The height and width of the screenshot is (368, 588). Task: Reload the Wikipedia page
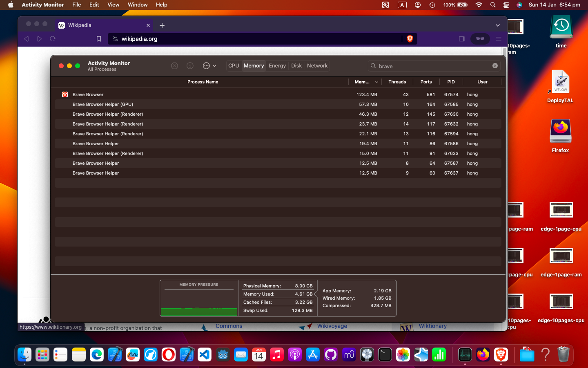[x=53, y=39]
